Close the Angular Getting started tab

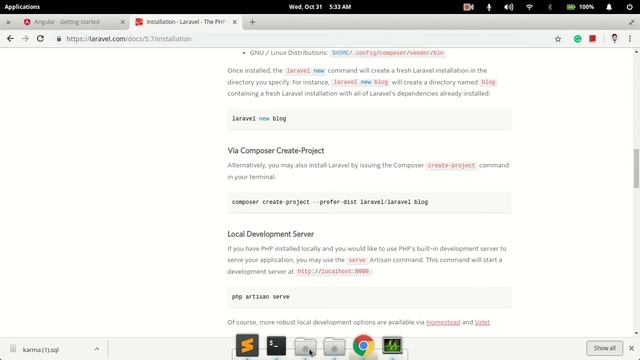coord(122,22)
